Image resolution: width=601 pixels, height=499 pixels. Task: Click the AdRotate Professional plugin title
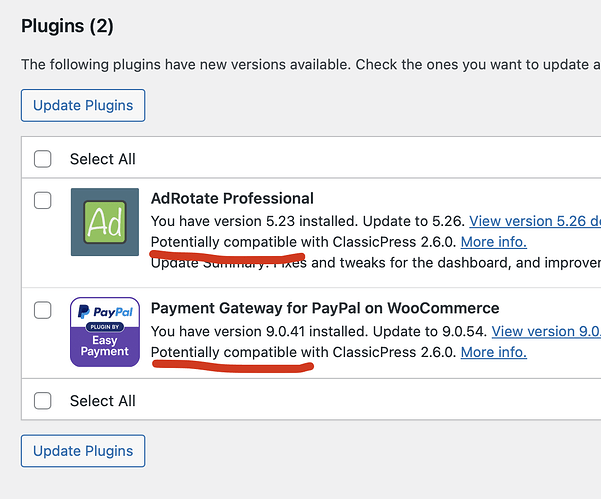tap(232, 198)
